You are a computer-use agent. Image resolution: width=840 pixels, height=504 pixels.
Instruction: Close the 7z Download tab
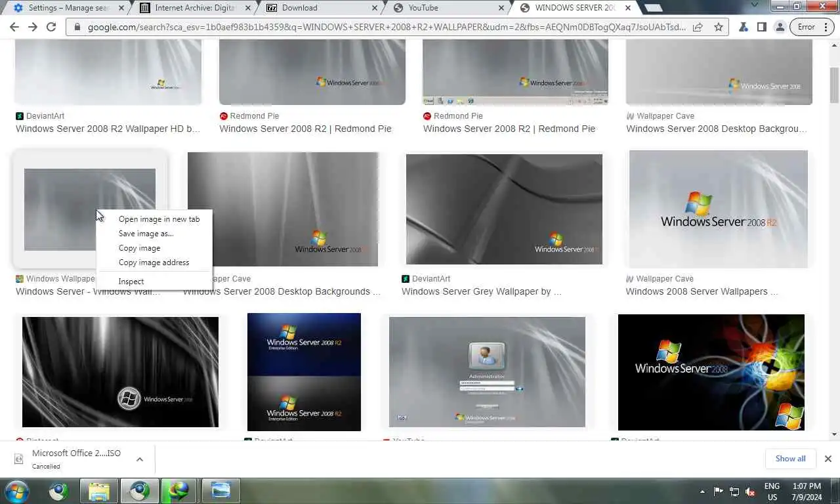click(374, 8)
